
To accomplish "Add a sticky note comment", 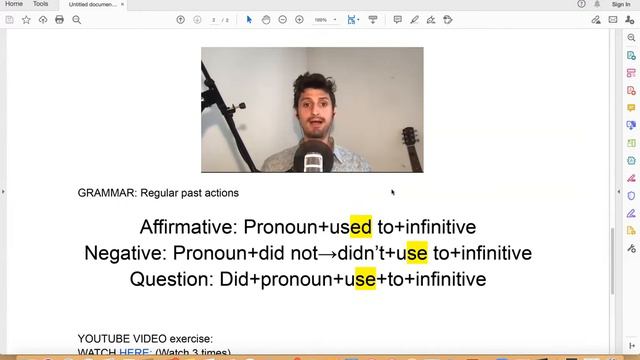I will pos(398,20).
